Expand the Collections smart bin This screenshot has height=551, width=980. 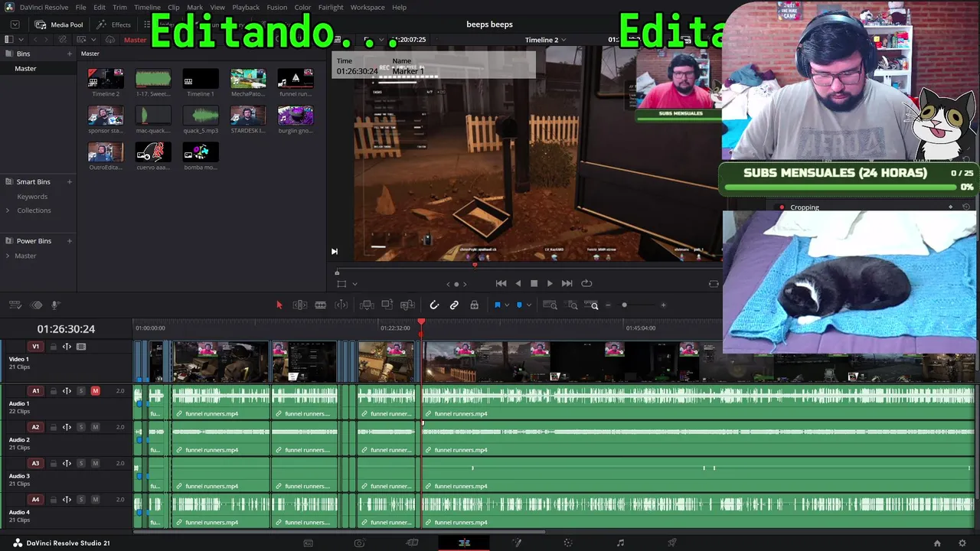click(8, 210)
